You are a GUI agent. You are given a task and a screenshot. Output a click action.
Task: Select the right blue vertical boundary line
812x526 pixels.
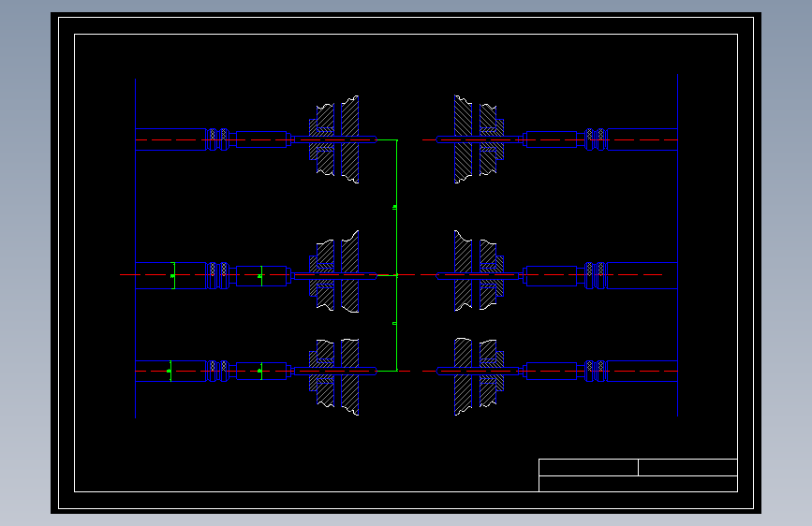pos(678,245)
